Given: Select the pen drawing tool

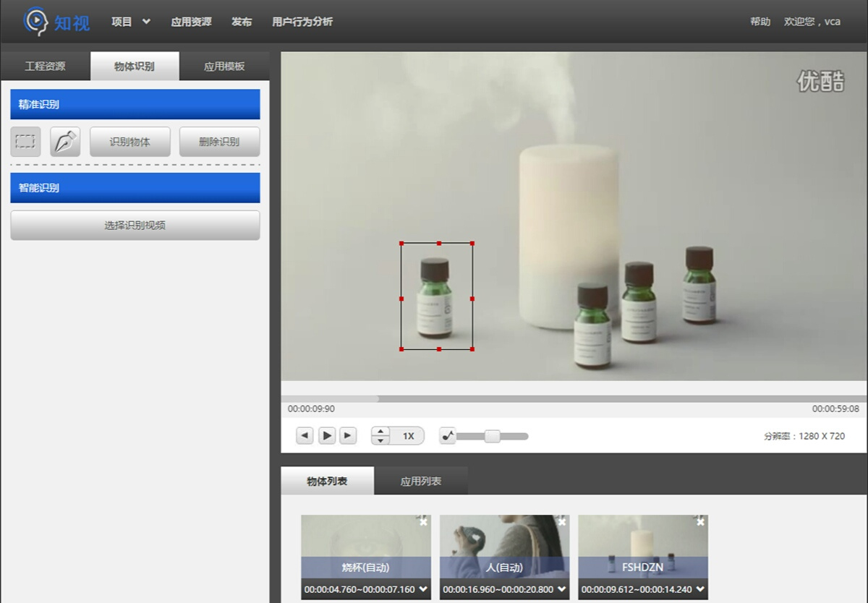Looking at the screenshot, I should coord(65,142).
